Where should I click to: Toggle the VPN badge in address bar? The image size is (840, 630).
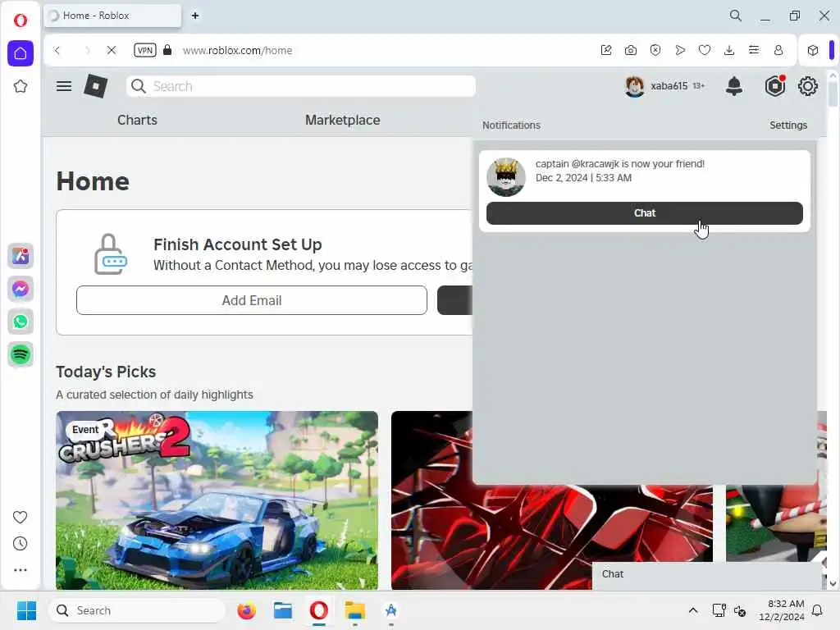click(x=145, y=50)
